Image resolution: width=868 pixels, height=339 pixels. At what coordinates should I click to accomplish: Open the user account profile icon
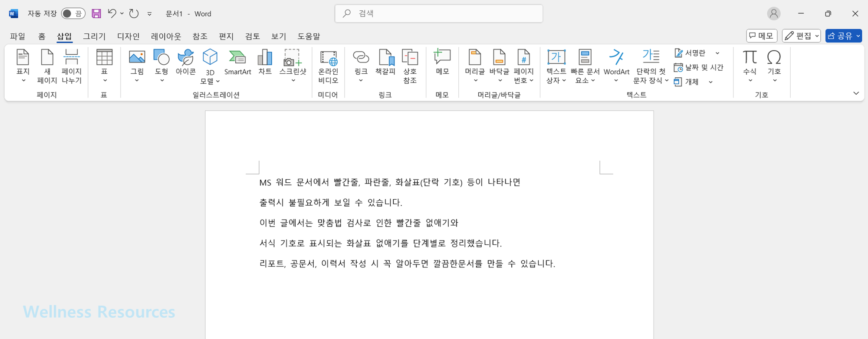pyautogui.click(x=773, y=13)
